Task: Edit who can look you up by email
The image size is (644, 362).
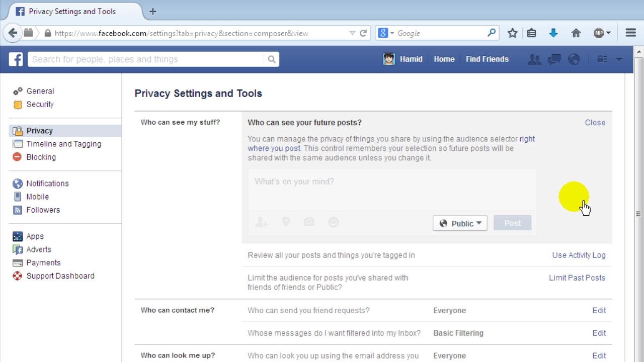Action: point(599,356)
